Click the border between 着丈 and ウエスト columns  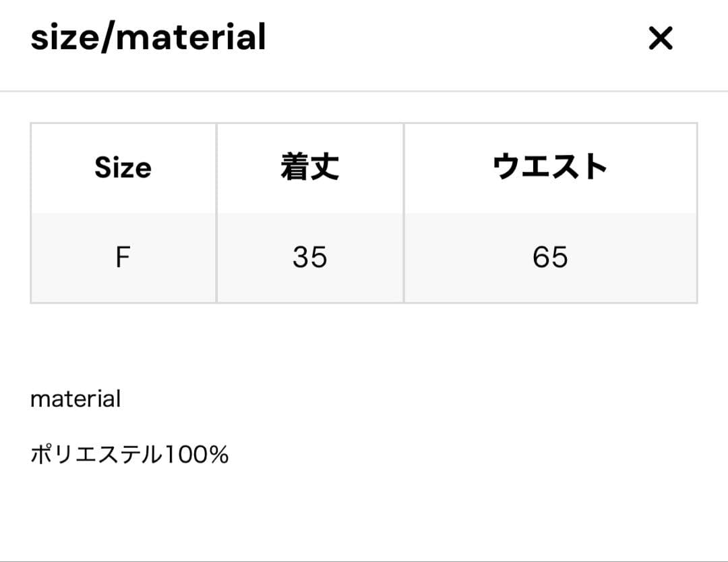click(404, 213)
